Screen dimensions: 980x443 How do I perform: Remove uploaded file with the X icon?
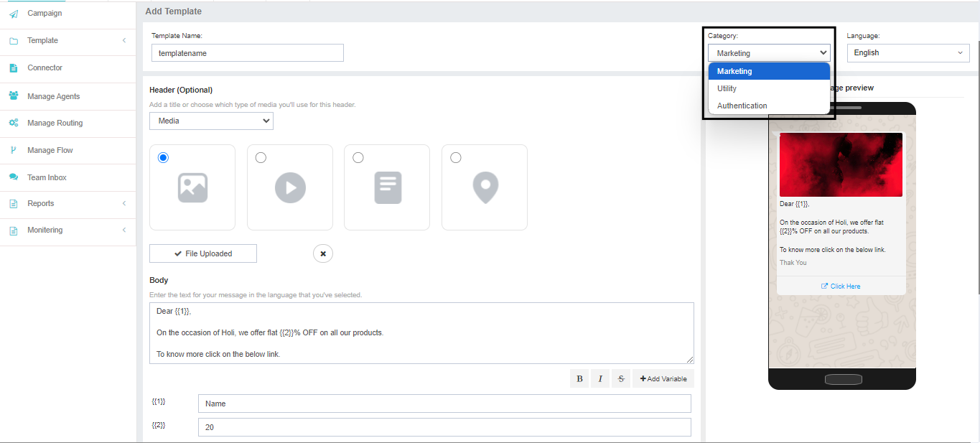323,253
